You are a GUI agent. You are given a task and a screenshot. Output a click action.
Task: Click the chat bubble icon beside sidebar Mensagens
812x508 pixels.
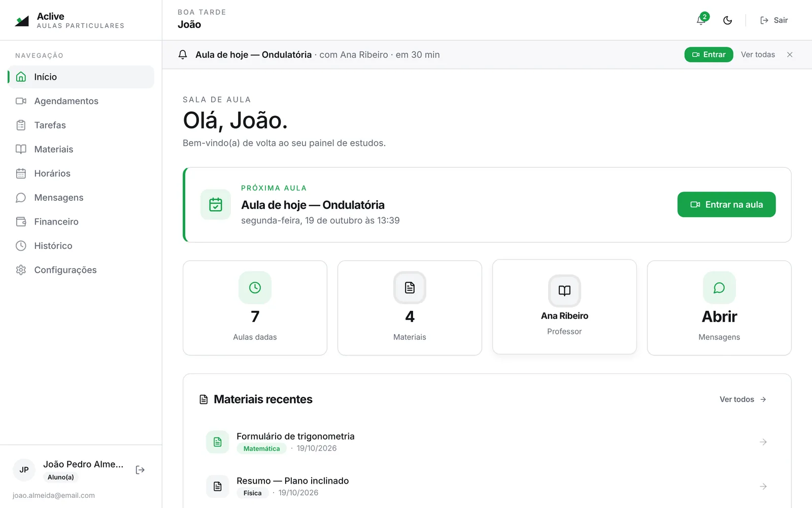pyautogui.click(x=21, y=198)
